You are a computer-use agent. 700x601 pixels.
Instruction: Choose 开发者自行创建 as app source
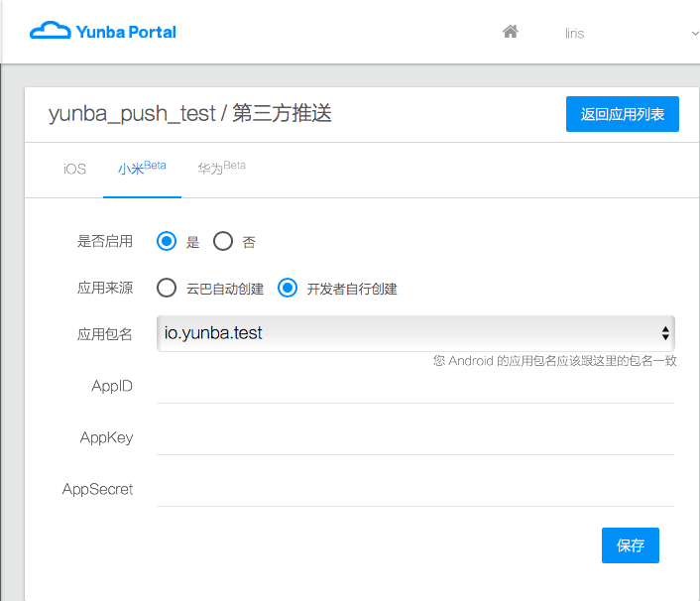click(x=288, y=288)
